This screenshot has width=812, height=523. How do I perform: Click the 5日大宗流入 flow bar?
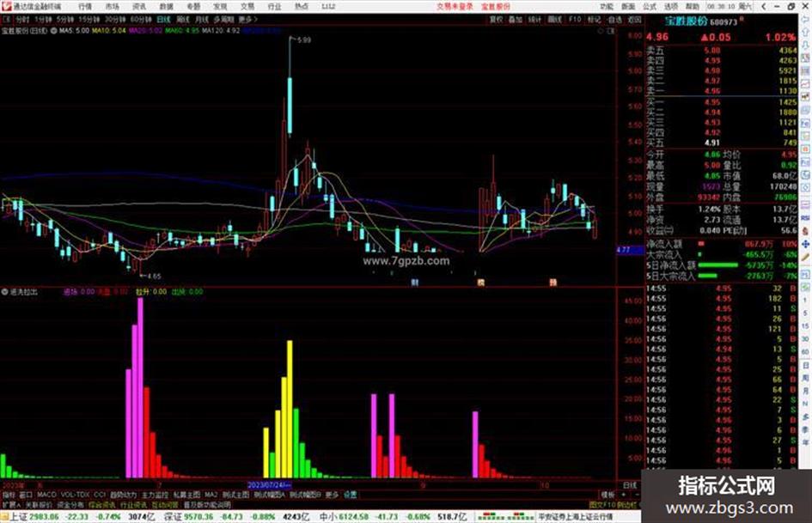click(x=708, y=276)
